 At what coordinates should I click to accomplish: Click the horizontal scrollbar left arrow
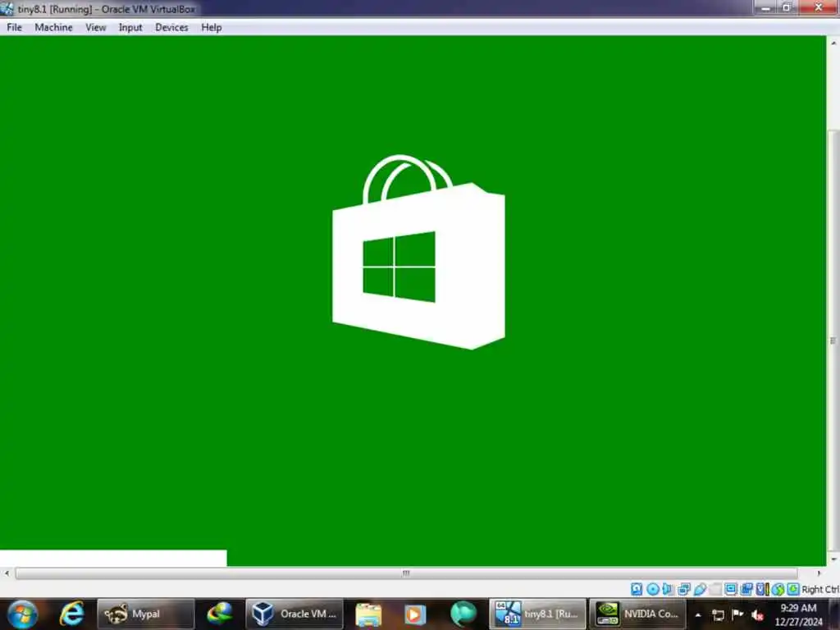point(7,573)
